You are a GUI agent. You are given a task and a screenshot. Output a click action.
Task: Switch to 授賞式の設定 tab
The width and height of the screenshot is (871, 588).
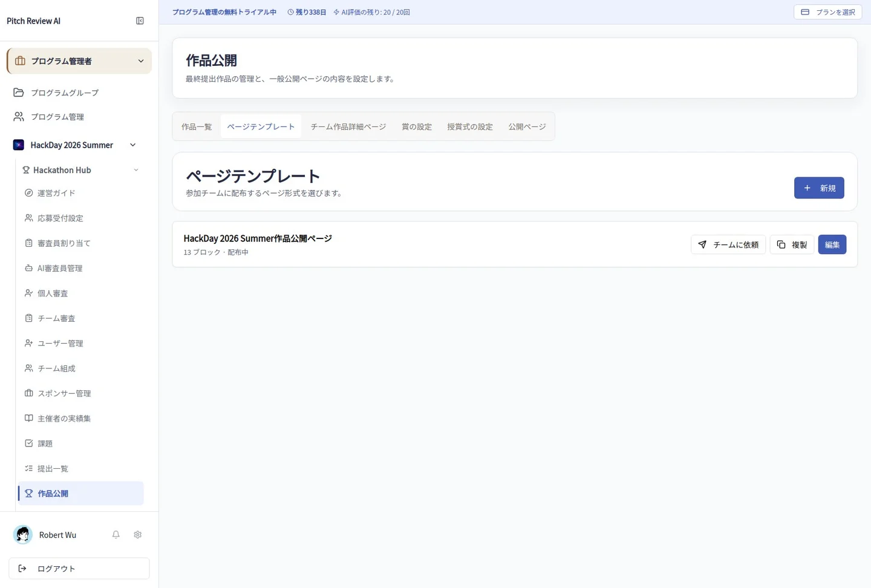pyautogui.click(x=470, y=126)
